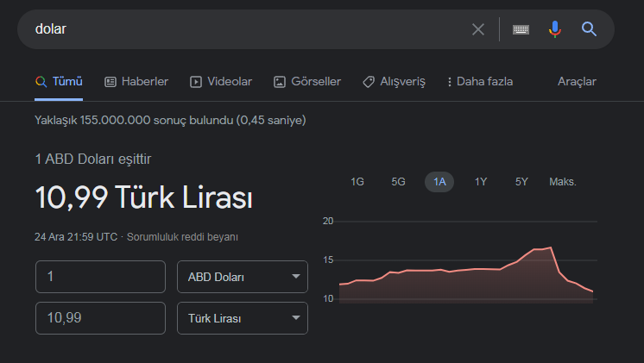The height and width of the screenshot is (363, 644).
Task: Show the 5G chart range
Action: (398, 182)
